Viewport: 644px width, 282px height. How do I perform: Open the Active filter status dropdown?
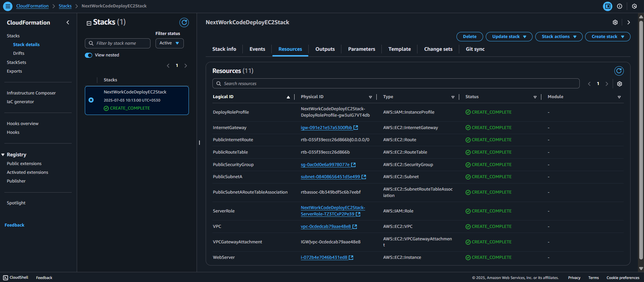click(x=169, y=43)
